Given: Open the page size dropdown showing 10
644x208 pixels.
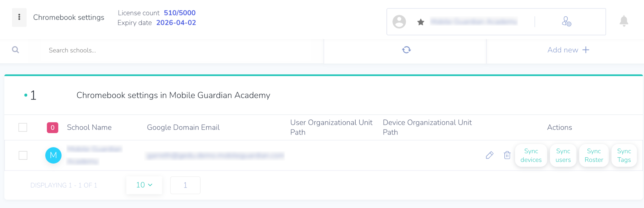Looking at the screenshot, I should [144, 185].
